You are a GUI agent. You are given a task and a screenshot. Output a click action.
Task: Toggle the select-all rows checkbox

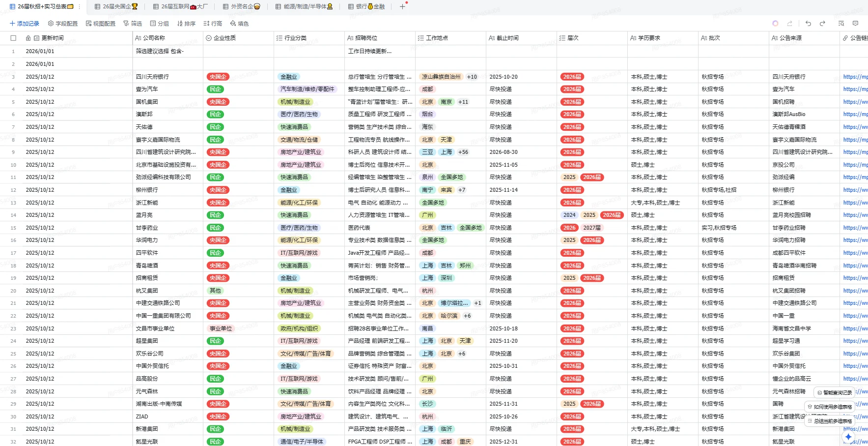(13, 38)
